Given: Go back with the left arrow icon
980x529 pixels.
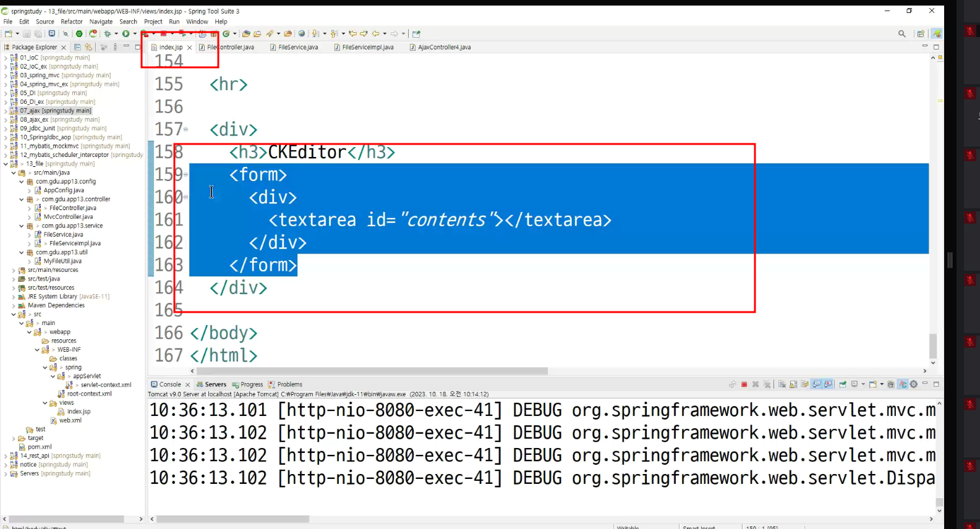Looking at the screenshot, I should click(376, 33).
